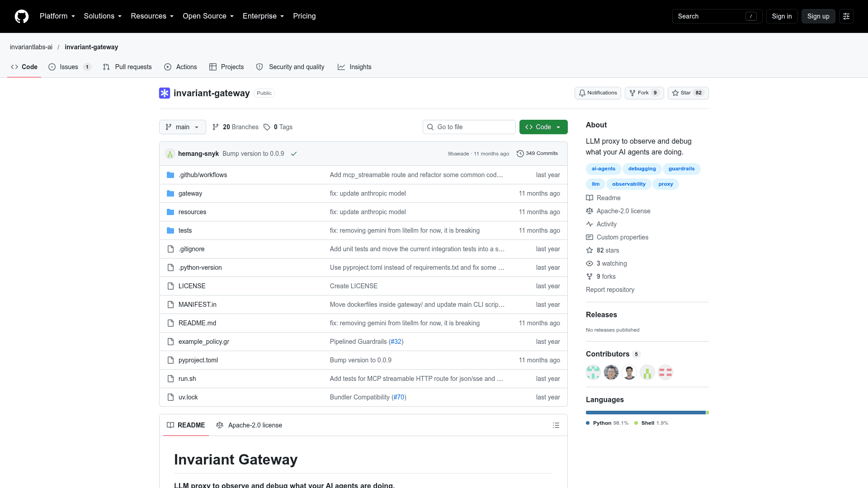This screenshot has height=488, width=868.
Task: Switch to the Issues tab
Action: 70,67
